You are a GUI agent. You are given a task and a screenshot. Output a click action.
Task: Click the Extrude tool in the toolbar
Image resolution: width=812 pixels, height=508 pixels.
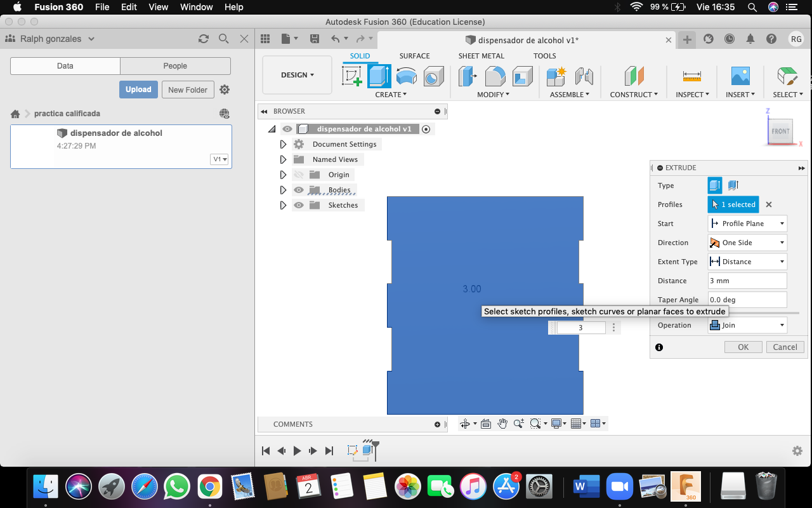click(x=379, y=76)
